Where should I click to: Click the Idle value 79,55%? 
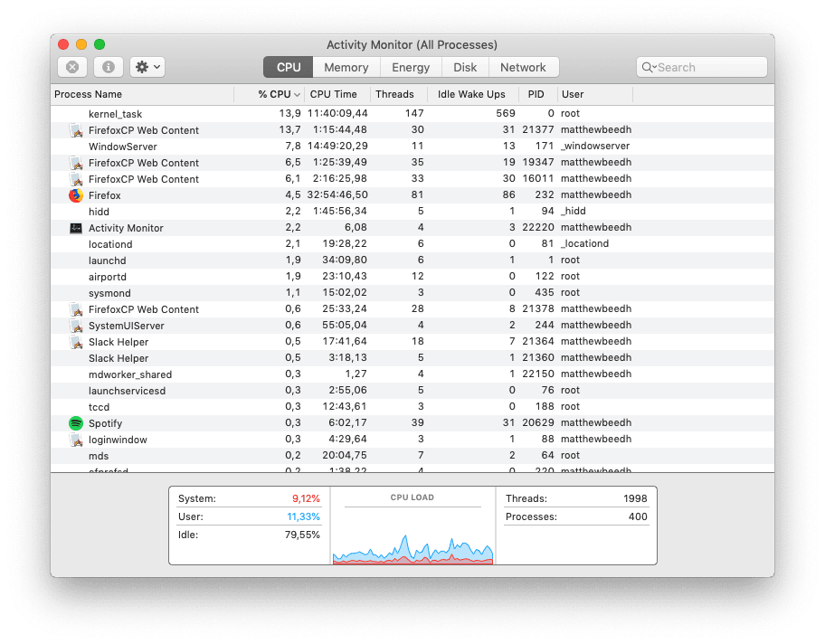click(x=302, y=535)
